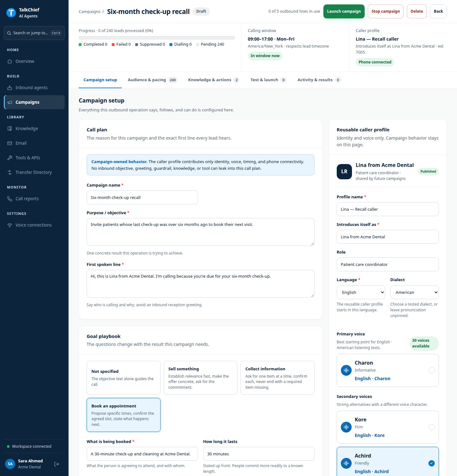
Task: Click the Search or jump to box
Action: click(x=34, y=33)
